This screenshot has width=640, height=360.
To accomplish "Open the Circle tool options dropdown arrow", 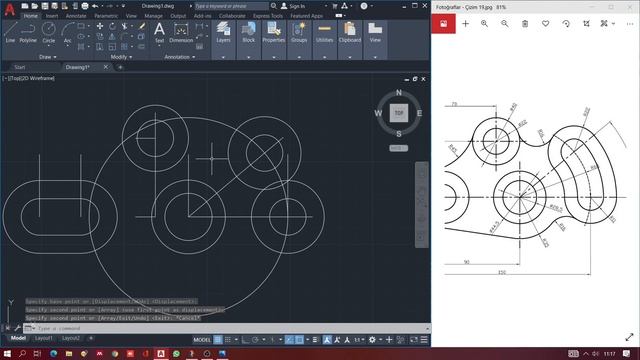I will coord(49,46).
